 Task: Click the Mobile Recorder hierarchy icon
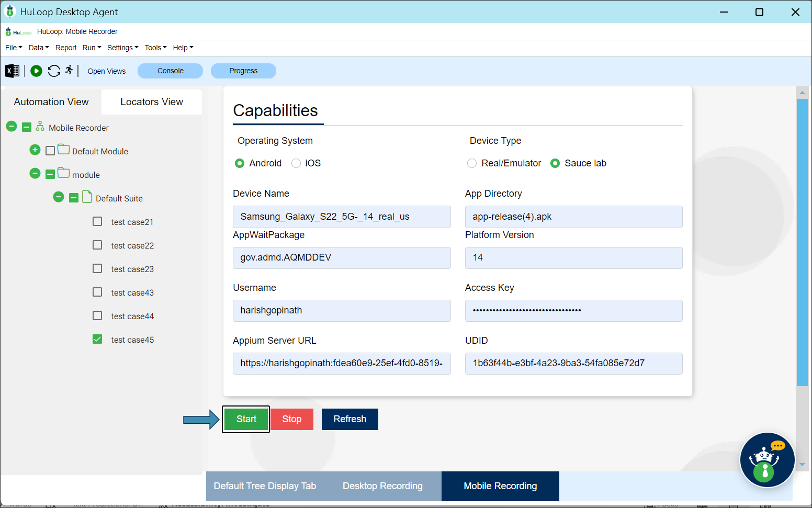pos(40,127)
